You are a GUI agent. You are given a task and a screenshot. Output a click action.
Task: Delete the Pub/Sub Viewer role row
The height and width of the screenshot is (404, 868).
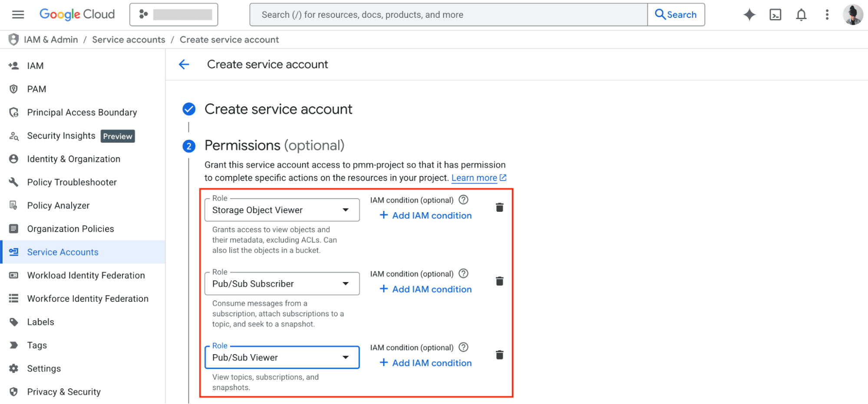click(x=499, y=355)
